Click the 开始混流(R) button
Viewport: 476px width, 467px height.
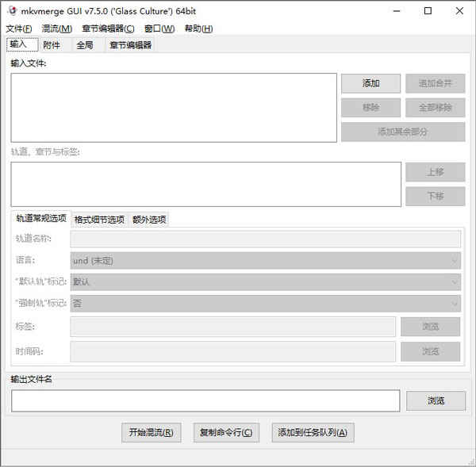152,432
